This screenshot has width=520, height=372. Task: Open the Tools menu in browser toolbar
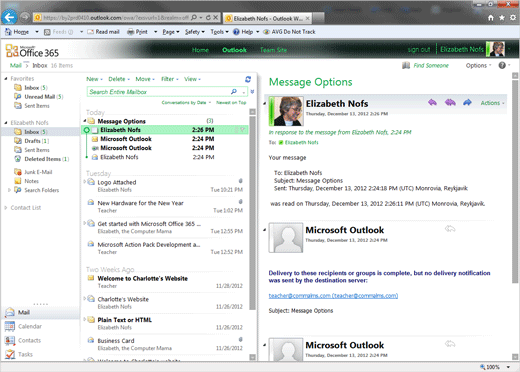click(219, 32)
